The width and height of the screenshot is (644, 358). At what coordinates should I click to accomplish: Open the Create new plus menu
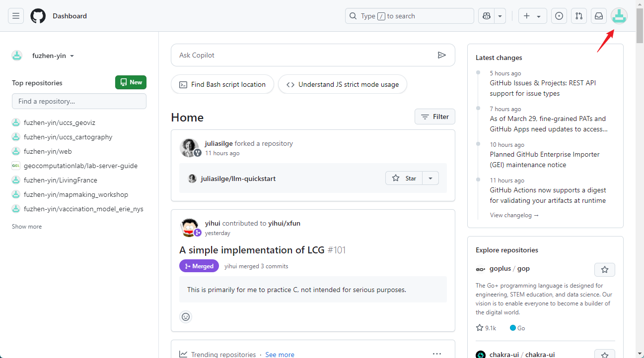533,16
